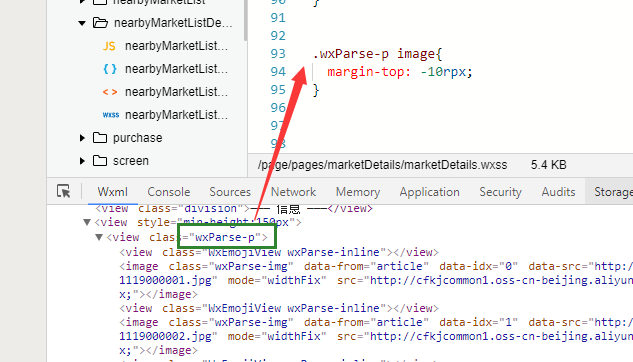Select the Application tab
The height and width of the screenshot is (362, 633).
click(430, 192)
